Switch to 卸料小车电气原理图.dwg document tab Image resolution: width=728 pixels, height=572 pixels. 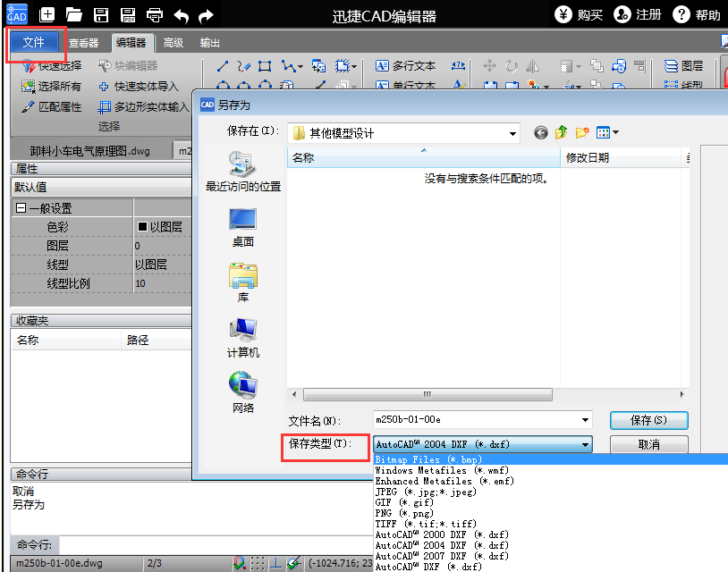(90, 151)
